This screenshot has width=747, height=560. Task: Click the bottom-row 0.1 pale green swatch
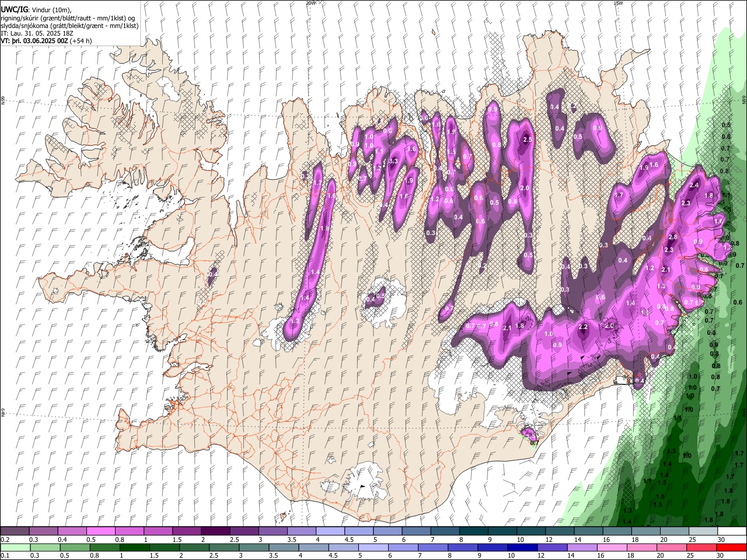pos(15,548)
